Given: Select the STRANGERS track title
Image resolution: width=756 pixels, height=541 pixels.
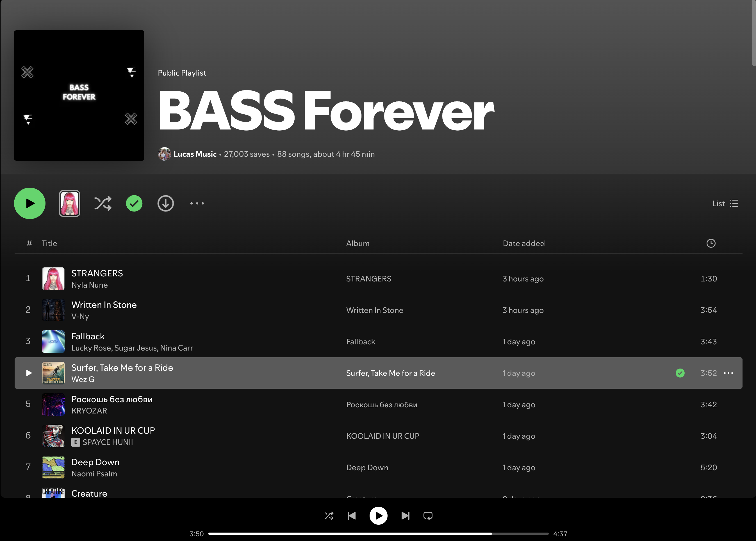Looking at the screenshot, I should pos(97,273).
